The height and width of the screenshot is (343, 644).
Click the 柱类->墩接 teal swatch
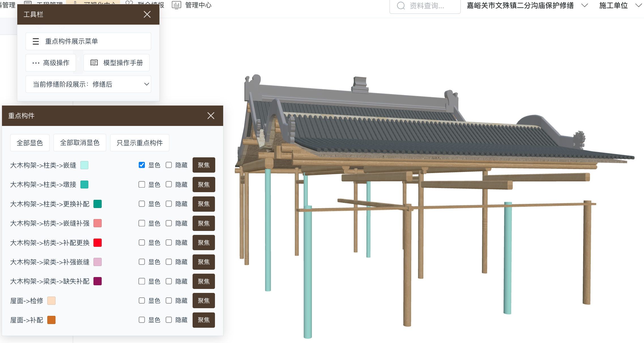coord(84,185)
